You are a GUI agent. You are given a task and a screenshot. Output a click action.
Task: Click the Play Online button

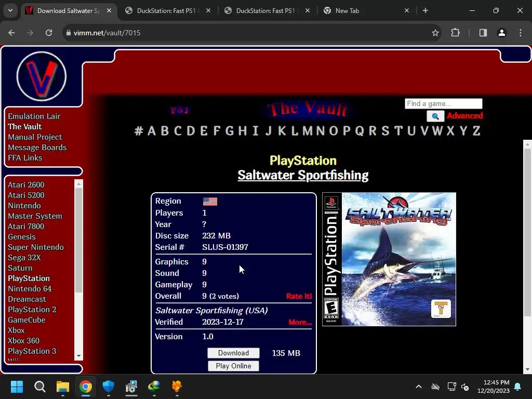pyautogui.click(x=233, y=366)
